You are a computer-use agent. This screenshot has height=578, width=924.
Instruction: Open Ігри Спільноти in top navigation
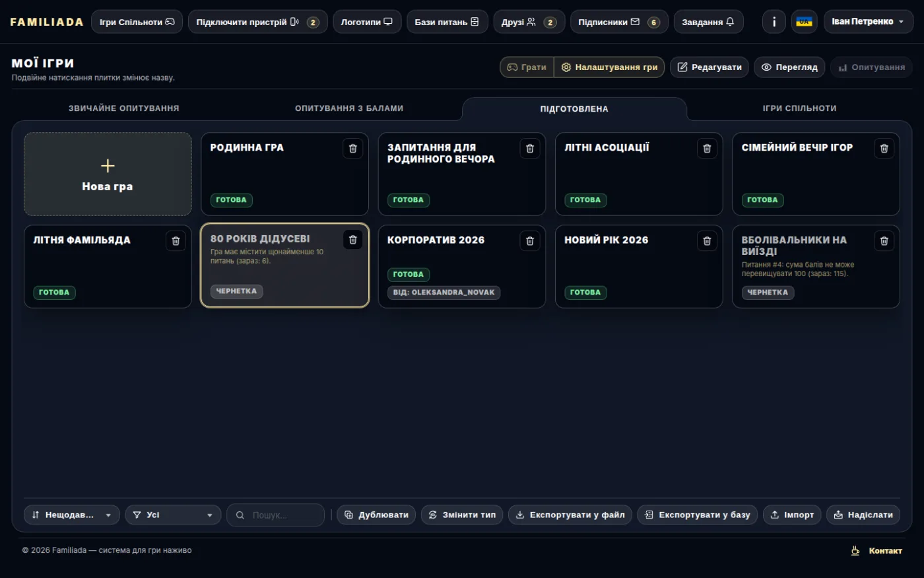tap(137, 22)
